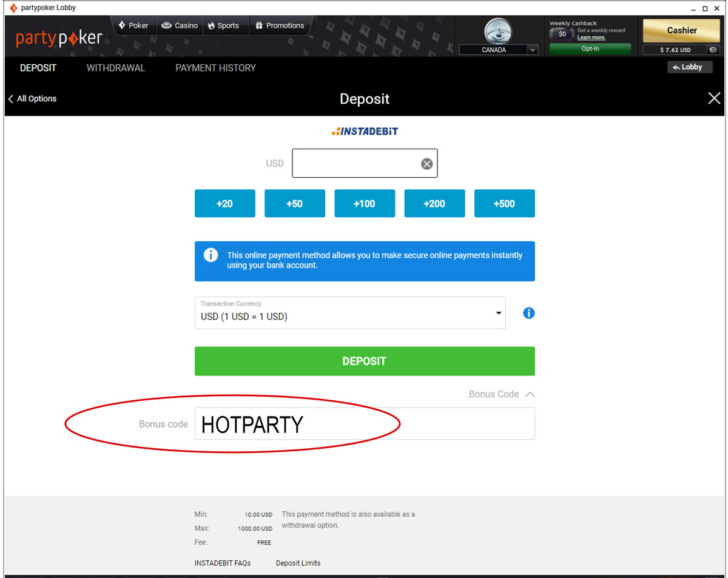Click the partypoker logo
This screenshot has height=578, width=728.
59,38
